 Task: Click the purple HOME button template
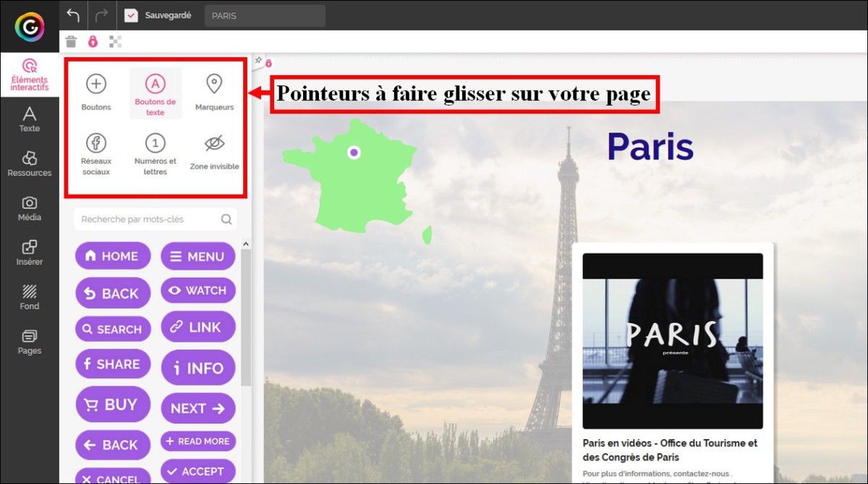[113, 256]
